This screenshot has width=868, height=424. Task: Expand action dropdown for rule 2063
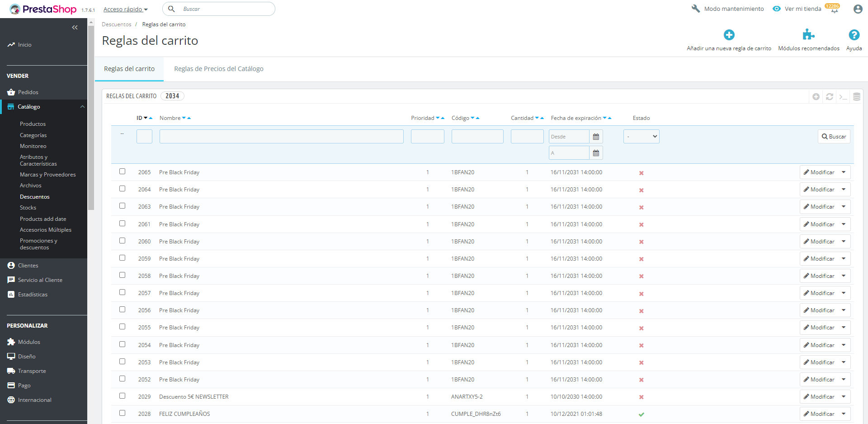(844, 207)
